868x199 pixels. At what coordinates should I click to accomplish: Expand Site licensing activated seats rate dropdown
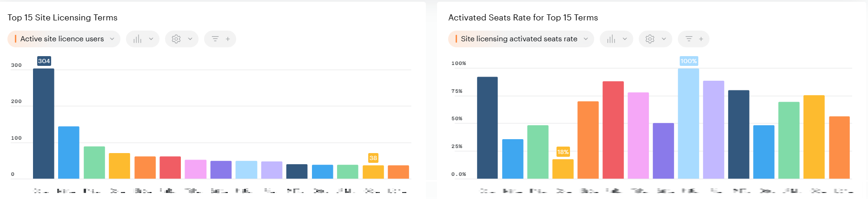(586, 39)
